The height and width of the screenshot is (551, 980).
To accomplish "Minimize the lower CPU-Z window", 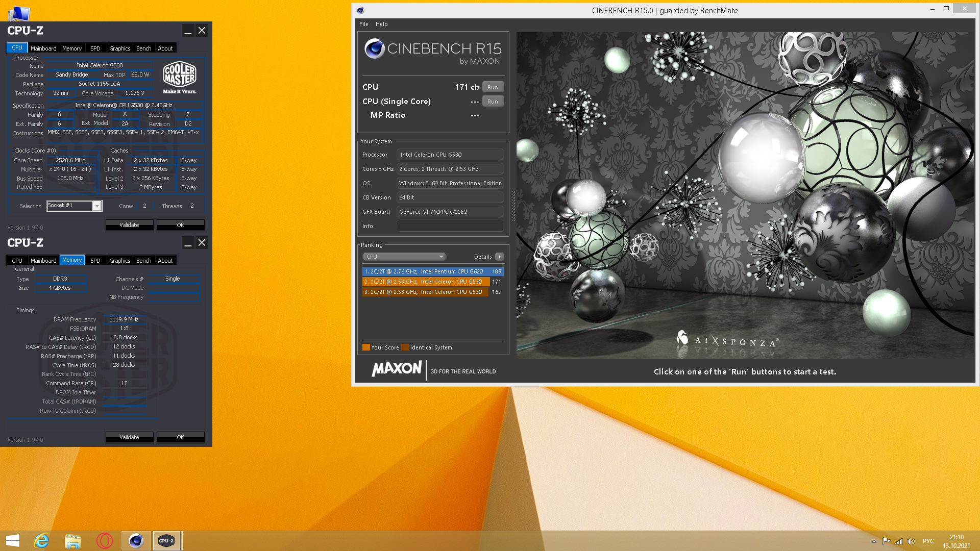I will pos(188,243).
